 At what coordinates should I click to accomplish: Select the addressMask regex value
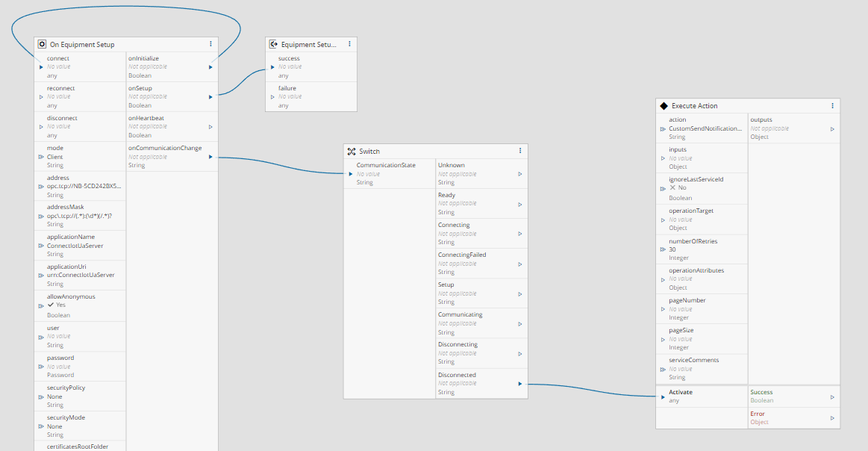click(79, 216)
